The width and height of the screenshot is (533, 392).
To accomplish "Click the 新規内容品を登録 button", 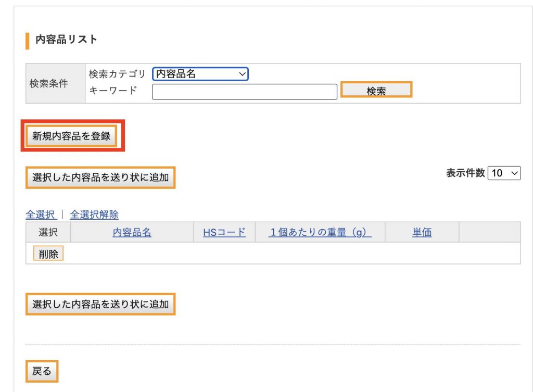I will coord(71,136).
